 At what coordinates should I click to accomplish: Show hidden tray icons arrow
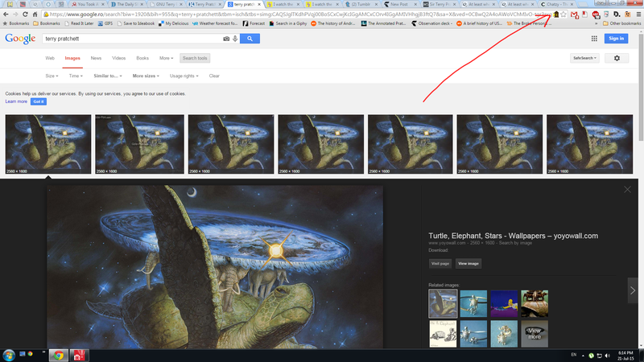point(583,356)
